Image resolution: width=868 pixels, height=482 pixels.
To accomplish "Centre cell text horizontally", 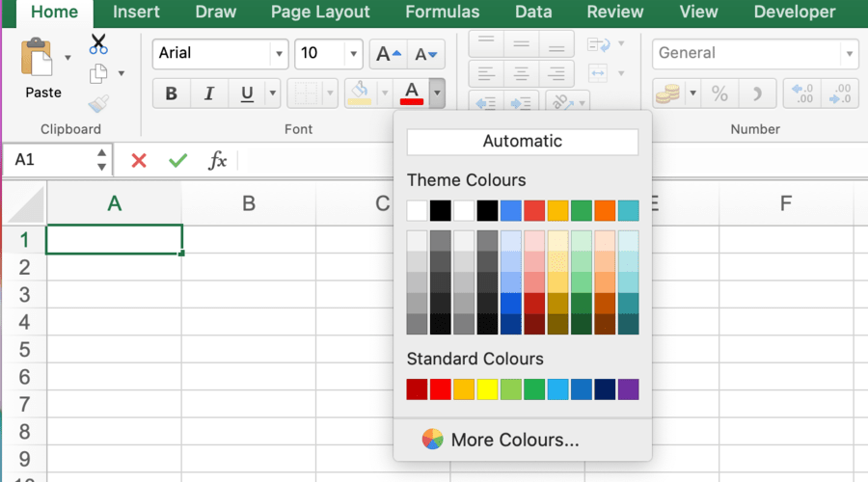I will [521, 73].
